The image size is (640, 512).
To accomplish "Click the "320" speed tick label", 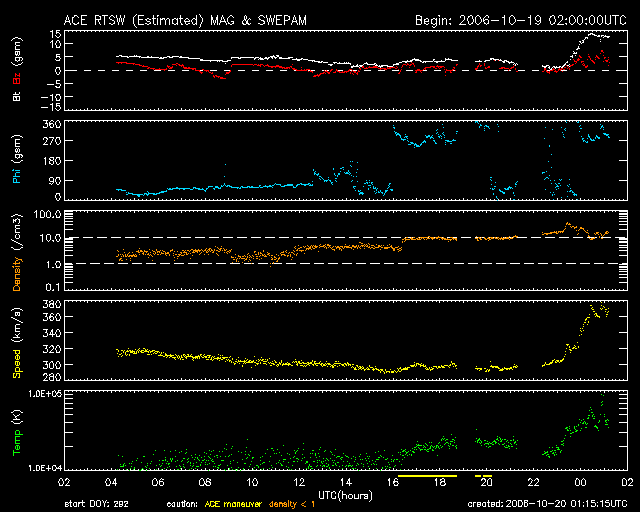I will (x=52, y=349).
